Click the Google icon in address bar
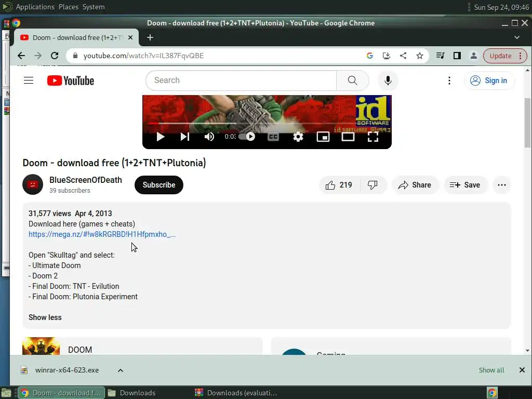 370,56
